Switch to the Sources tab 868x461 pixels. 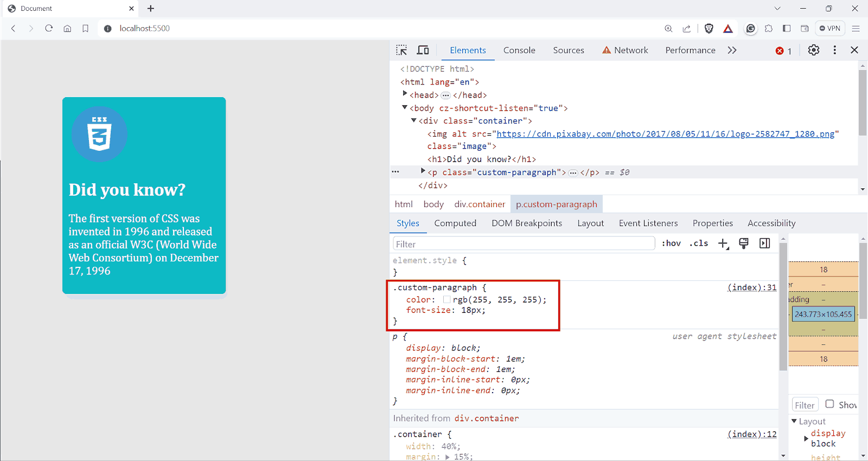coord(569,50)
